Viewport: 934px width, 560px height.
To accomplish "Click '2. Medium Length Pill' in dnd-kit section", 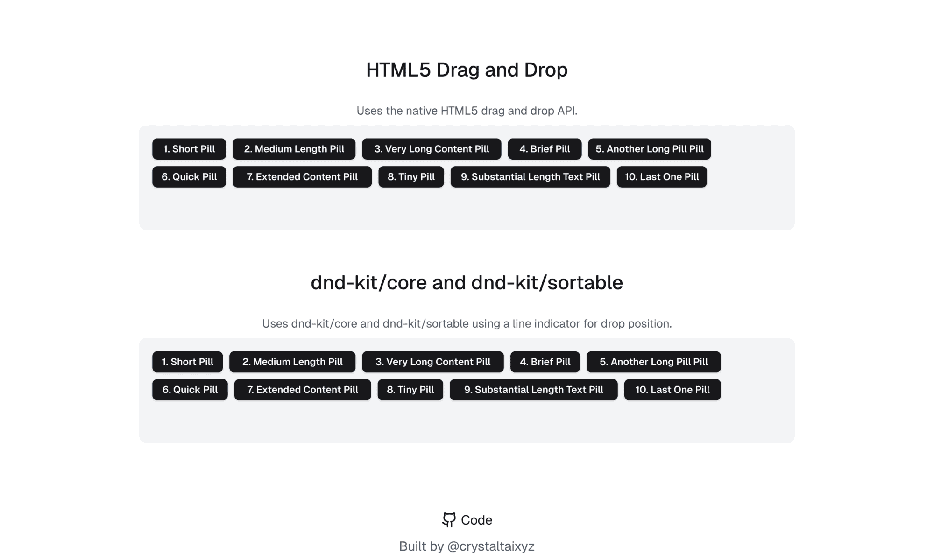I will [x=292, y=362].
